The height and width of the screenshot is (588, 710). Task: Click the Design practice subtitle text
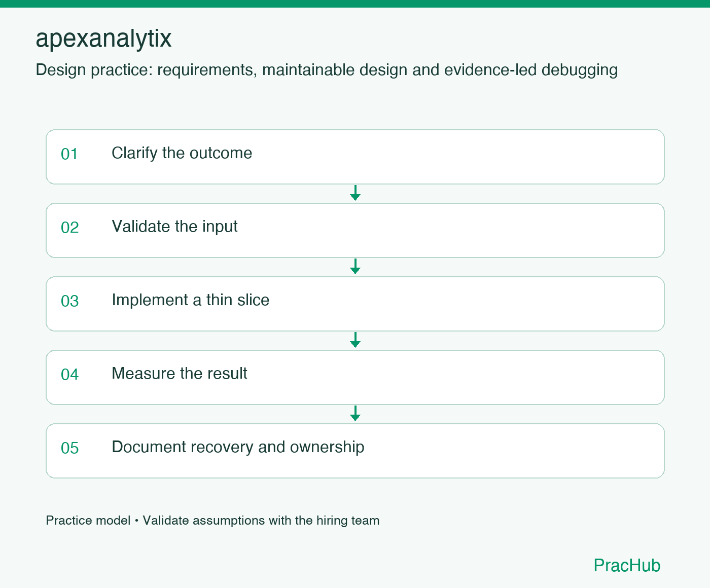point(327,70)
